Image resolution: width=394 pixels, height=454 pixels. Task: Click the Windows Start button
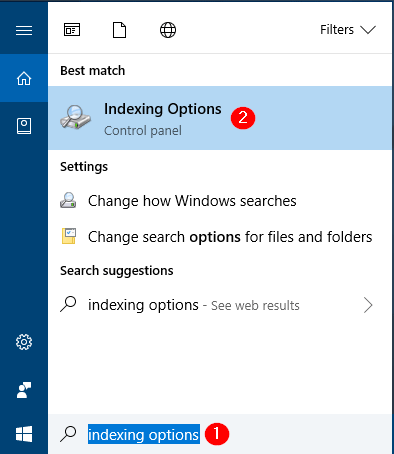point(24,434)
